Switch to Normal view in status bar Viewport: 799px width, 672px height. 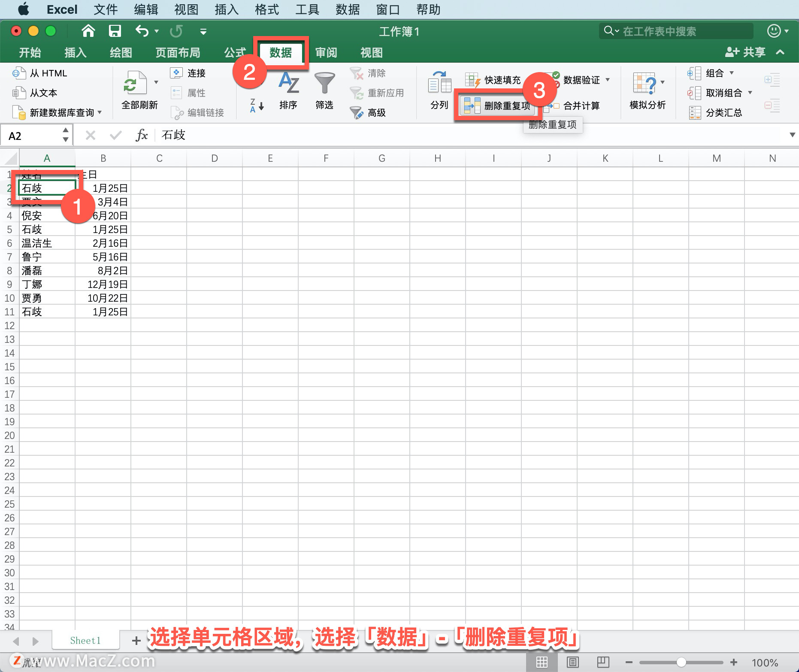542,663
